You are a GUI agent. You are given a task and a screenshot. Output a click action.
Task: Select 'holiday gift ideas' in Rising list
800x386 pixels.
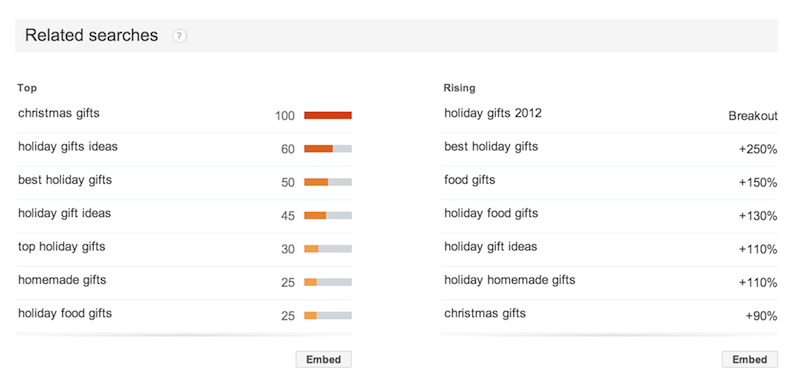[490, 247]
